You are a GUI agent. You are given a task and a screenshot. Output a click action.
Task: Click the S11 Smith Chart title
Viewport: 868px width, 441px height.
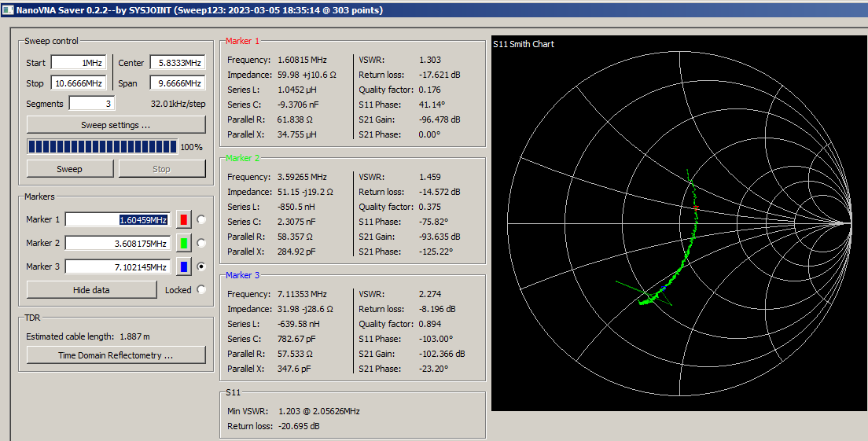[523, 44]
